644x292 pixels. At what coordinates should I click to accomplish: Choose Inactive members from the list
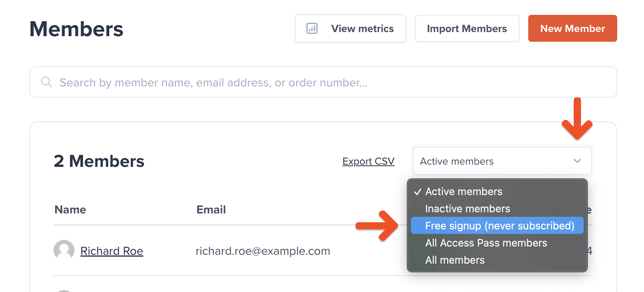point(467,209)
